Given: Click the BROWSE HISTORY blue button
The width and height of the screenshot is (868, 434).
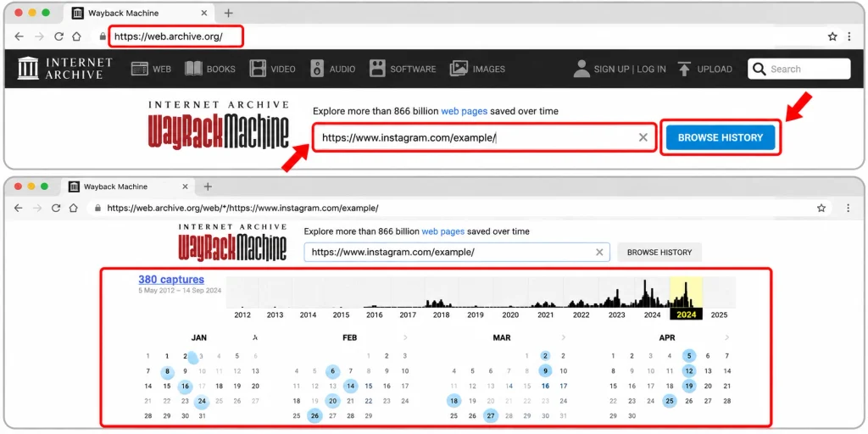Looking at the screenshot, I should (721, 138).
